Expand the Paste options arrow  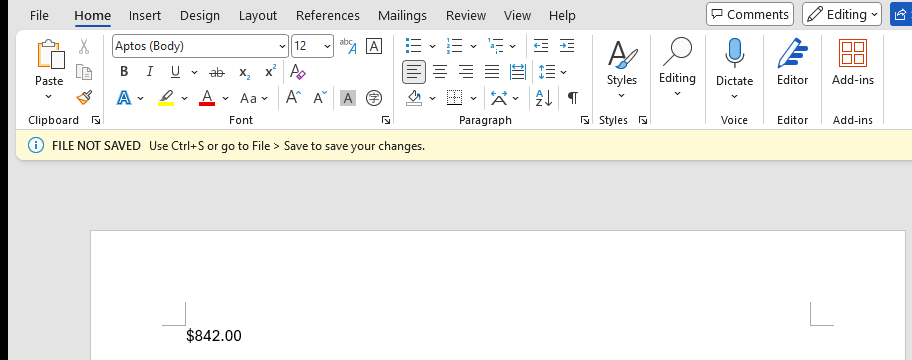49,97
